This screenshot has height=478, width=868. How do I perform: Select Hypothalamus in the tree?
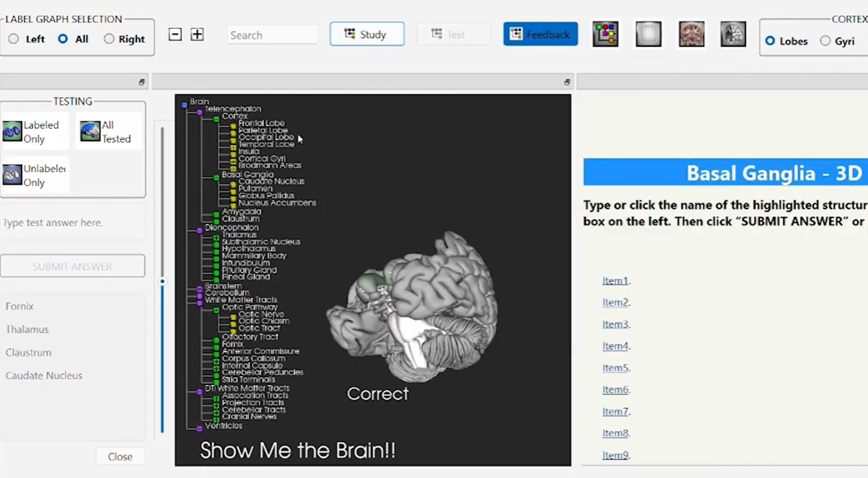(x=249, y=249)
